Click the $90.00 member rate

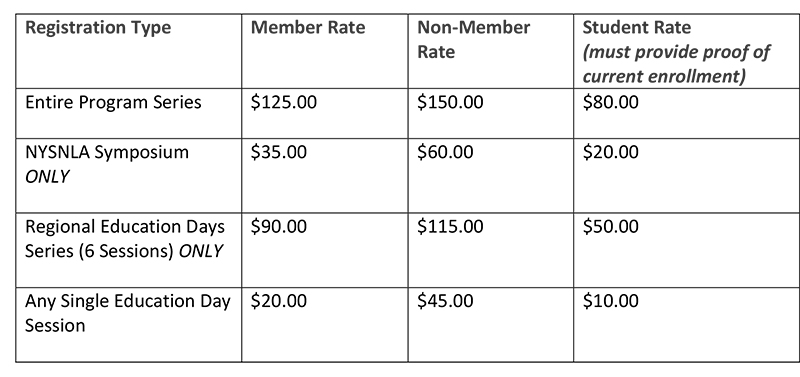tap(279, 227)
